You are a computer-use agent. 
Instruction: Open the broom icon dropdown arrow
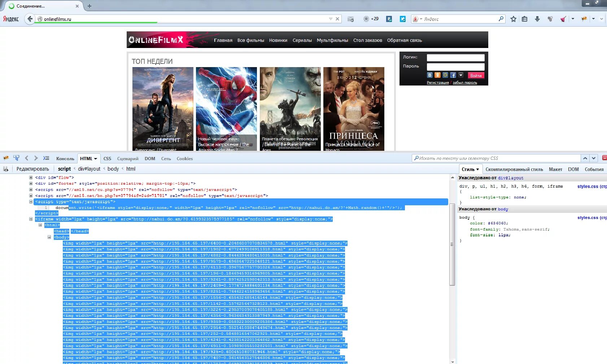click(573, 19)
